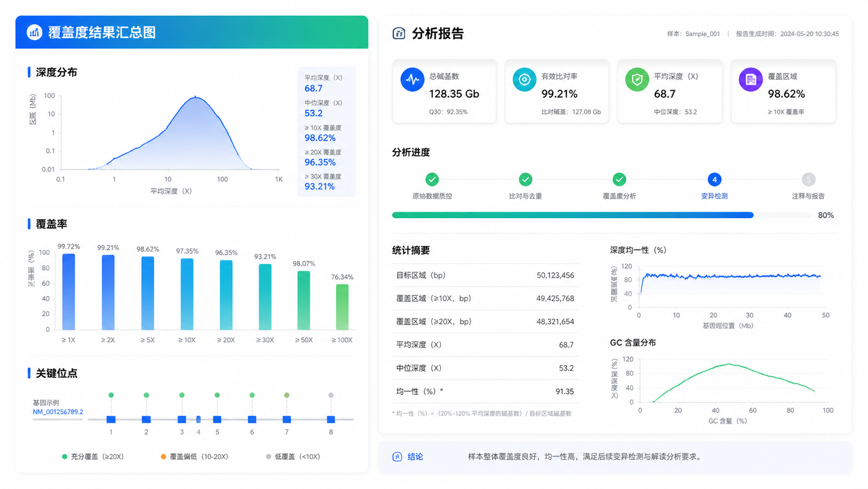Click the grey low-coverage dot above exon 8

pos(331,395)
